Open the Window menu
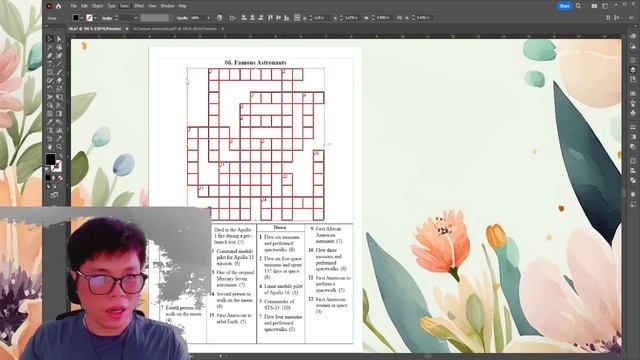This screenshot has width=640, height=360. click(x=167, y=6)
